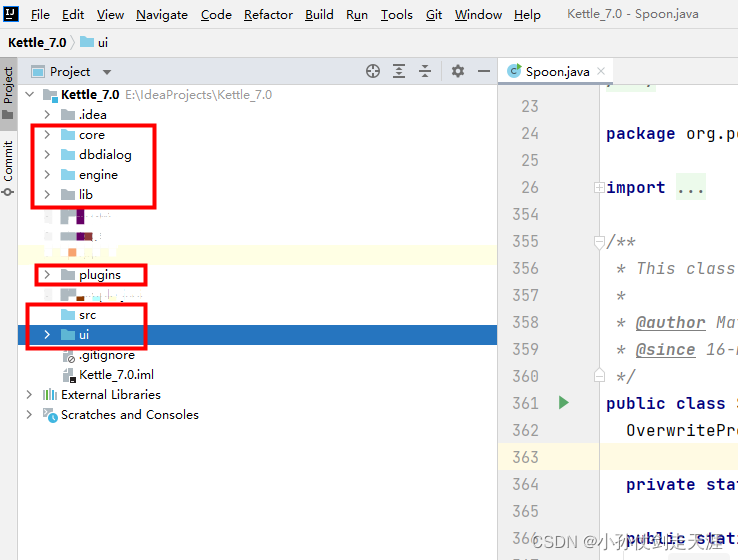738x560 pixels.
Task: Select the Kettle_7.0.iml file
Action: (x=116, y=375)
